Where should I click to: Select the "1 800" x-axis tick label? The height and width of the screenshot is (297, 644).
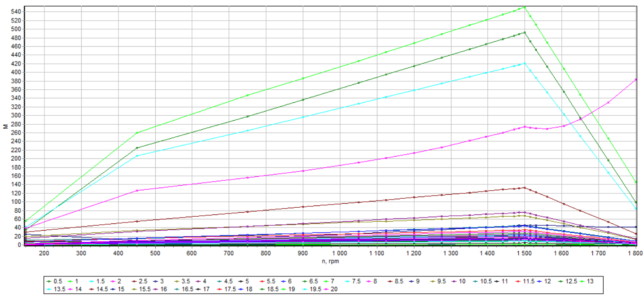635,253
